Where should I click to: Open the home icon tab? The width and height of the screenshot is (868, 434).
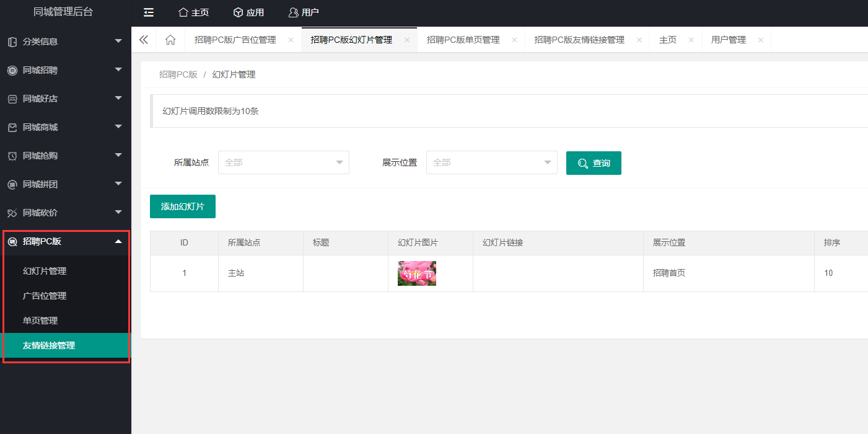[170, 40]
